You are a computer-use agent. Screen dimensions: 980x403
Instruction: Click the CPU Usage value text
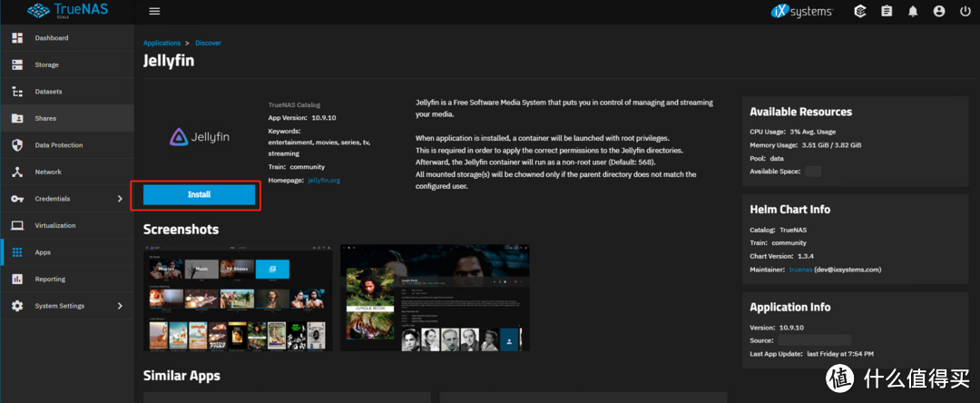click(810, 132)
